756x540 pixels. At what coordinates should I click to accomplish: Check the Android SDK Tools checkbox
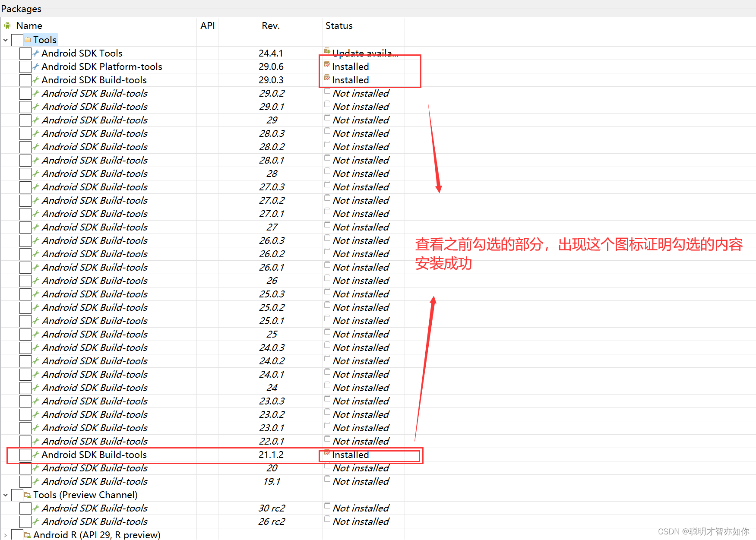pos(25,53)
